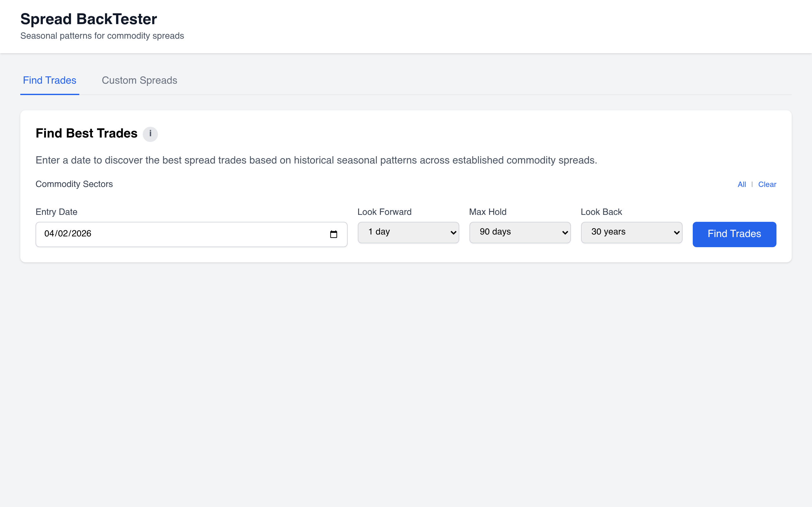
Task: Click the Look Forward field label
Action: (x=384, y=212)
